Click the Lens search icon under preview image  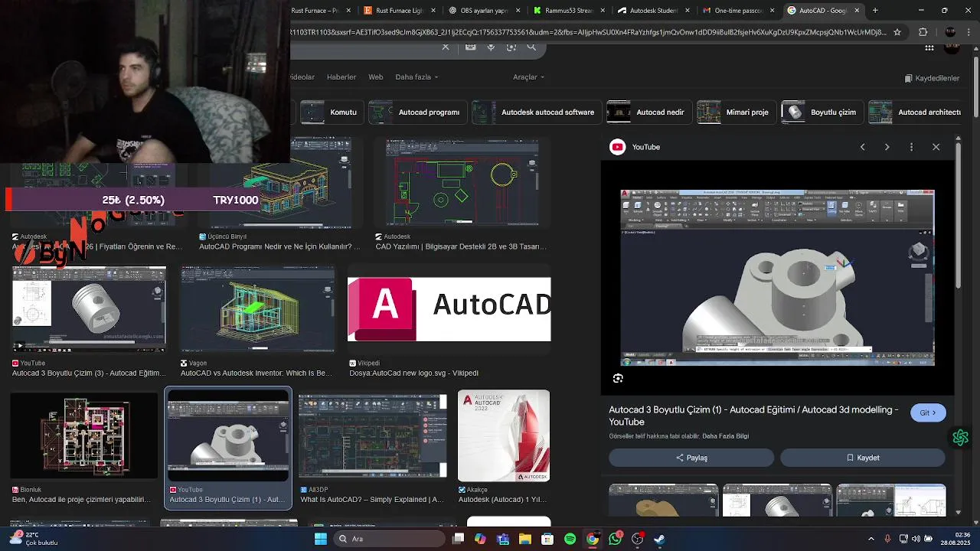[618, 378]
